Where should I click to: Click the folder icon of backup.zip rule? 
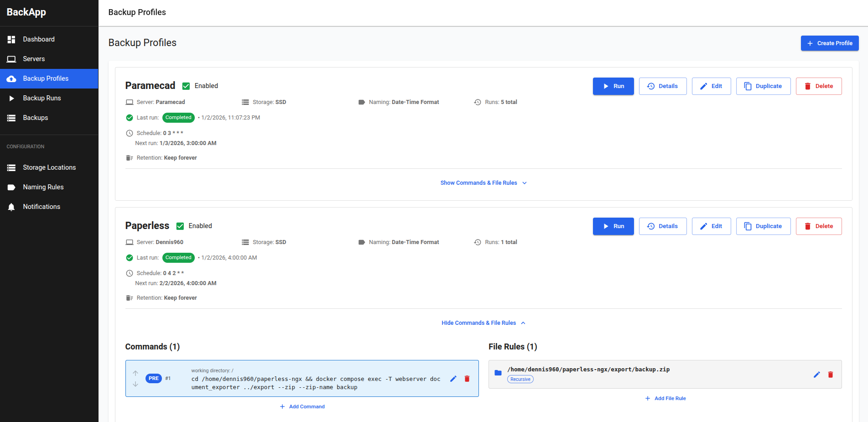point(498,373)
